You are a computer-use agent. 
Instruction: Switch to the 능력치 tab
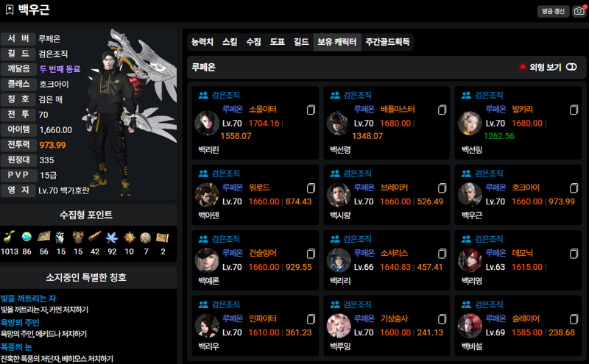point(202,42)
